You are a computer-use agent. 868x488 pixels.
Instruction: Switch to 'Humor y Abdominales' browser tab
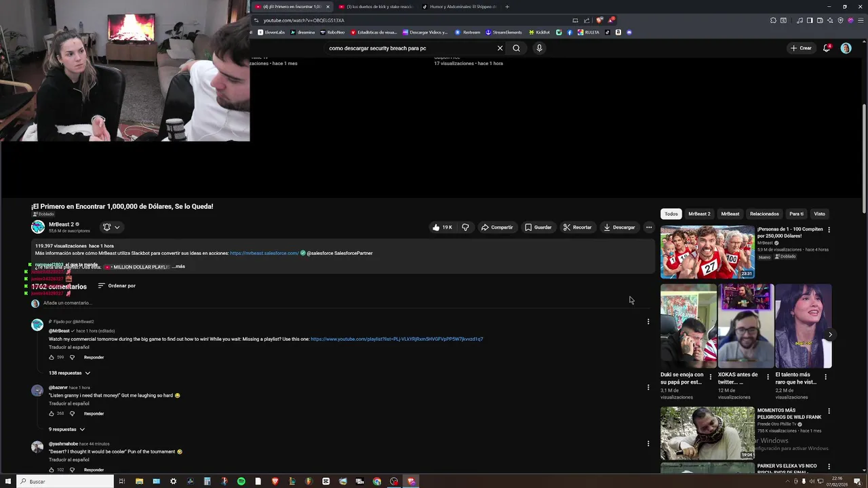pos(458,7)
